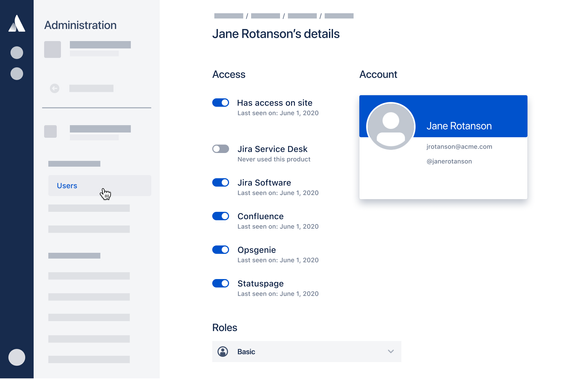Screen dimensions: 580x379
Task: Click the large square icon under Administration
Action: [53, 49]
